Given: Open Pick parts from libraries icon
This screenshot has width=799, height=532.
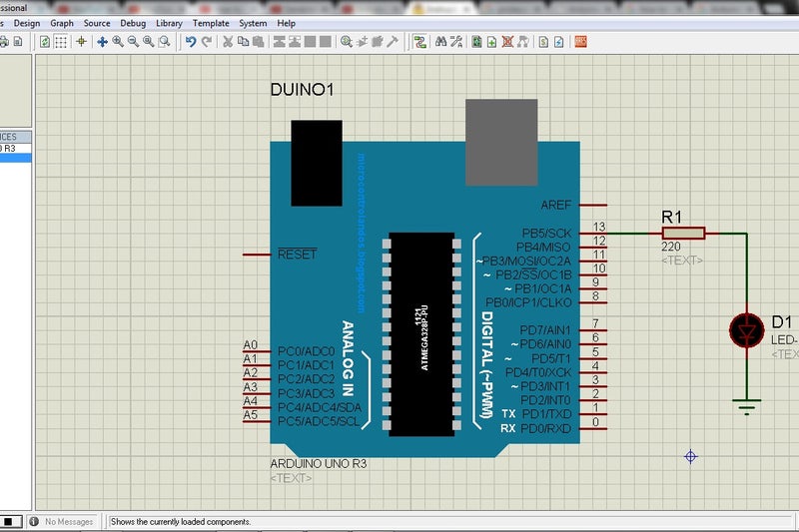Looking at the screenshot, I should coord(346,42).
